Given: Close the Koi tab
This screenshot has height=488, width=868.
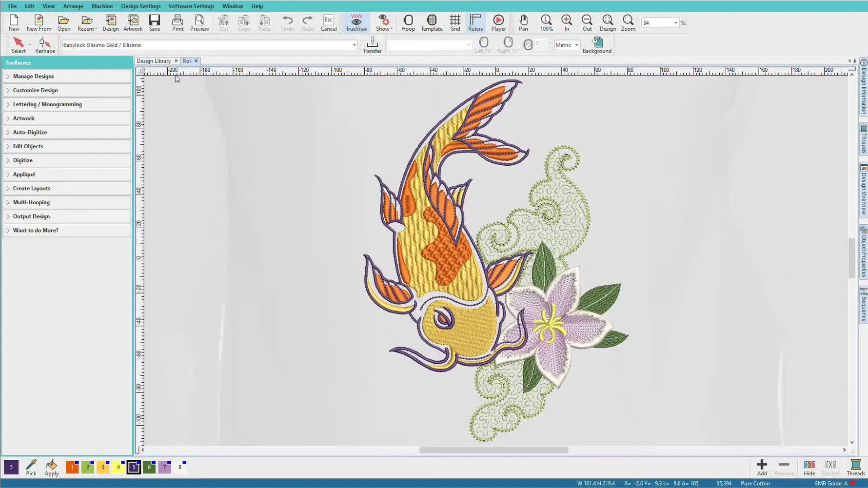Looking at the screenshot, I should click(196, 61).
